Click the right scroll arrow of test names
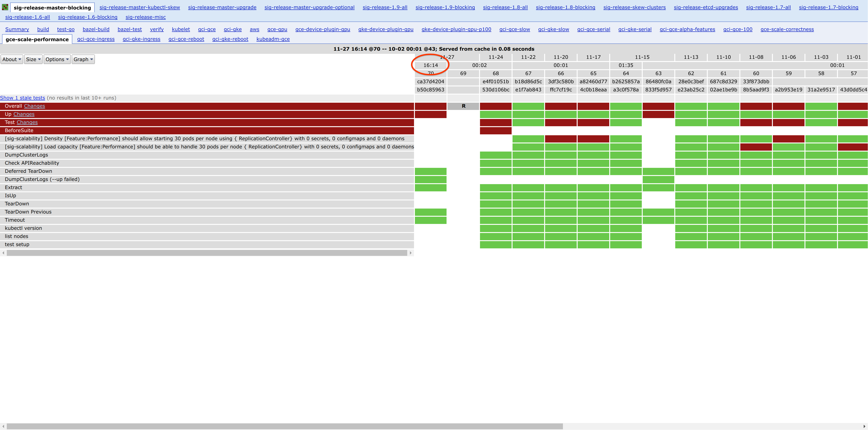 (410, 253)
